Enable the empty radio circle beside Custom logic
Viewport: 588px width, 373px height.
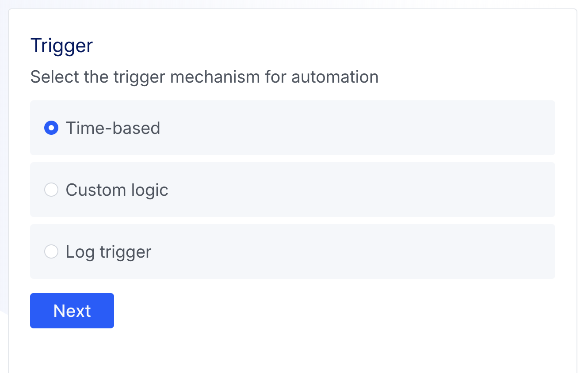coord(51,190)
